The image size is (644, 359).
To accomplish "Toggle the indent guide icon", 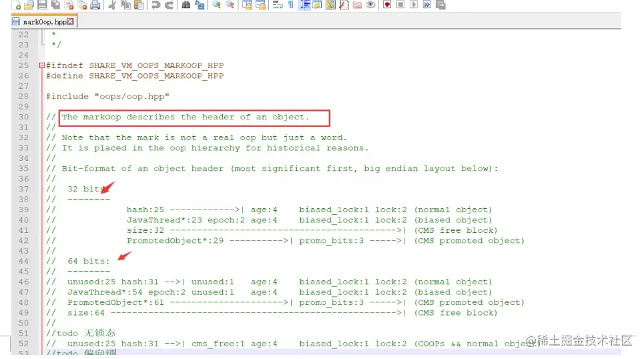I will tap(304, 5).
